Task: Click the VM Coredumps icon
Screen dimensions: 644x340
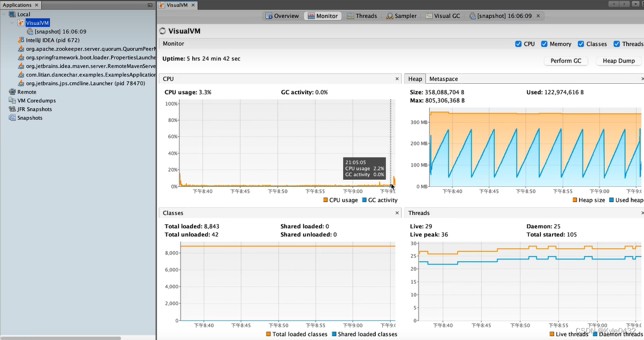Action: (12, 101)
